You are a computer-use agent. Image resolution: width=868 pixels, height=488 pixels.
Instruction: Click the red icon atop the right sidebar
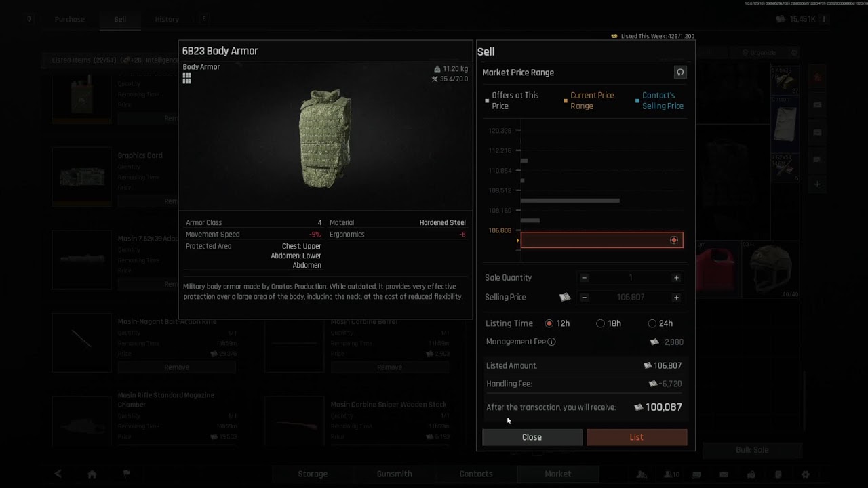(817, 78)
